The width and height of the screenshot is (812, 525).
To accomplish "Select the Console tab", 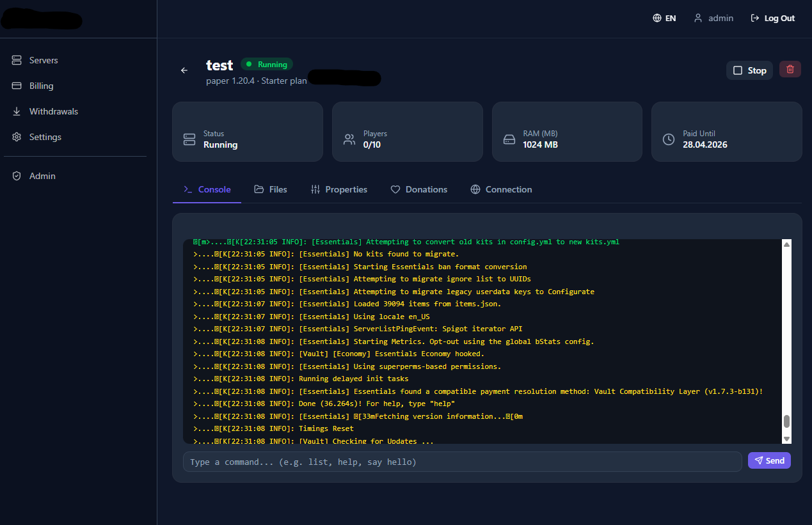I will click(207, 189).
